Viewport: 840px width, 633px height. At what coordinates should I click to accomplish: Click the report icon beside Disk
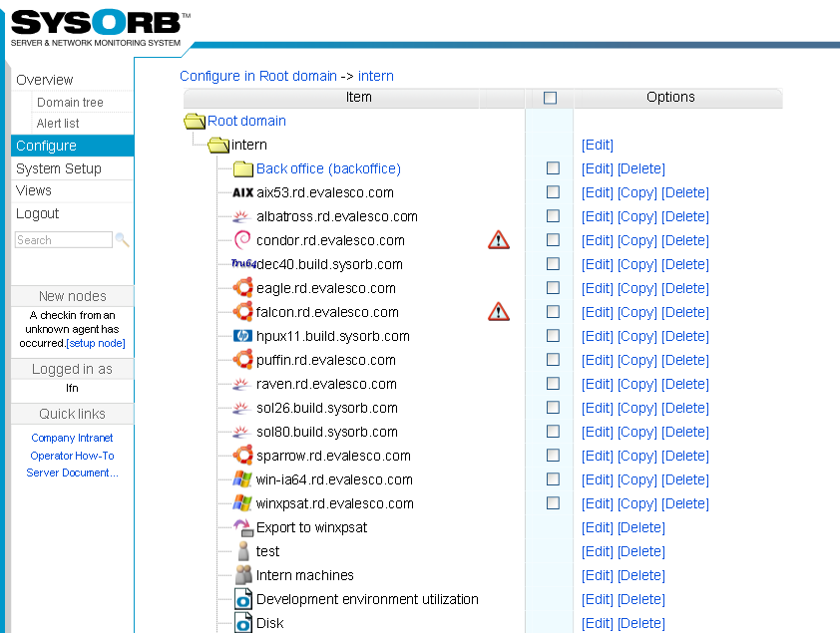[243, 623]
